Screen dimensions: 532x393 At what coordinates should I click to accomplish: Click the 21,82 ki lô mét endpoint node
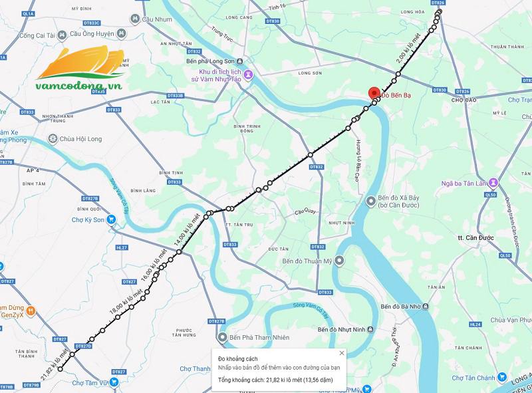tap(61, 369)
